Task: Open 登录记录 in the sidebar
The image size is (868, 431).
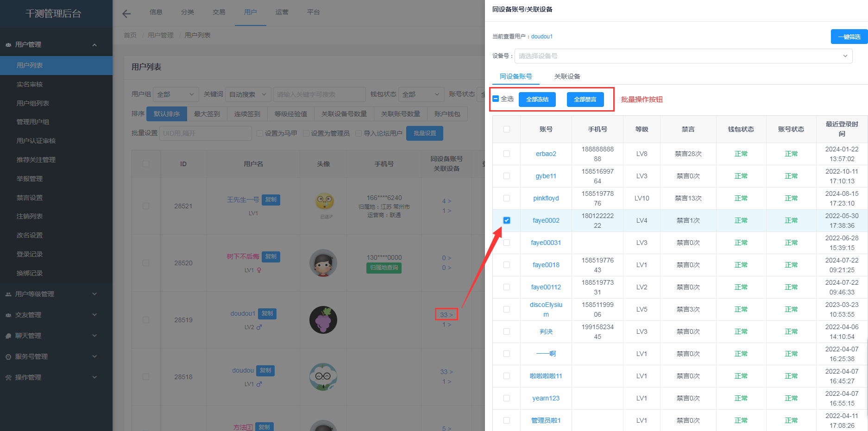Action: tap(30, 254)
